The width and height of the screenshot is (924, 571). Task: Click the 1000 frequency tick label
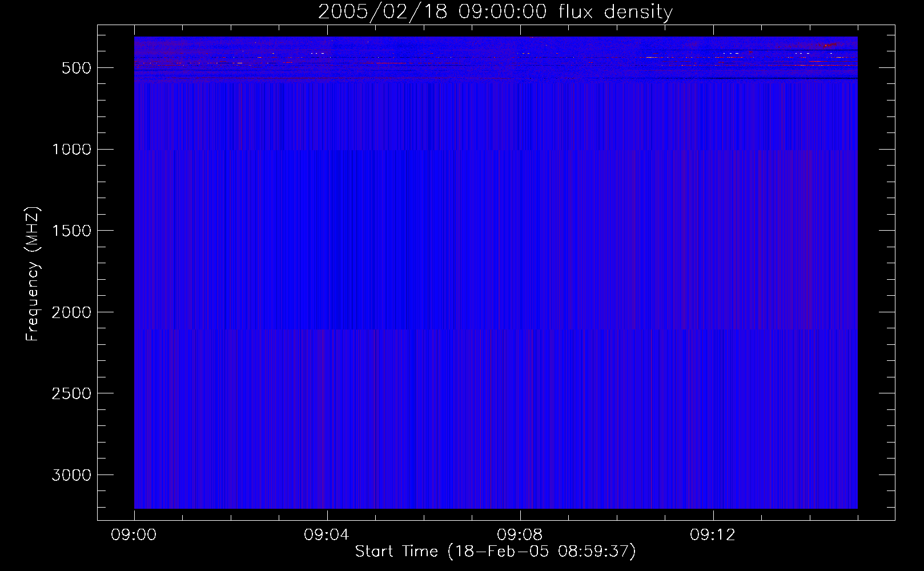point(71,150)
